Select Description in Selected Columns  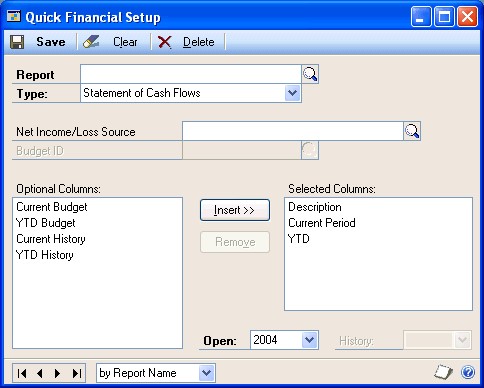point(315,207)
